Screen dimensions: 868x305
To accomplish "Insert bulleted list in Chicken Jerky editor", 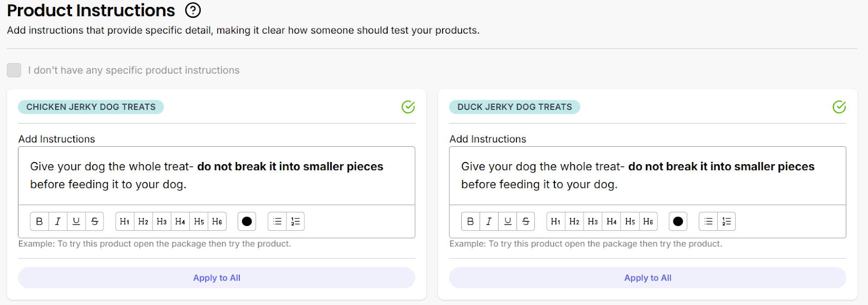I will (x=277, y=222).
